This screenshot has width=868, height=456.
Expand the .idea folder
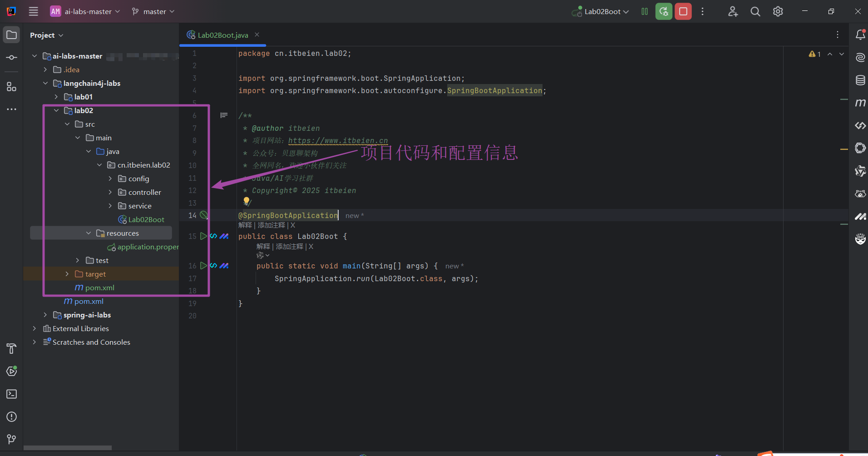(45, 69)
